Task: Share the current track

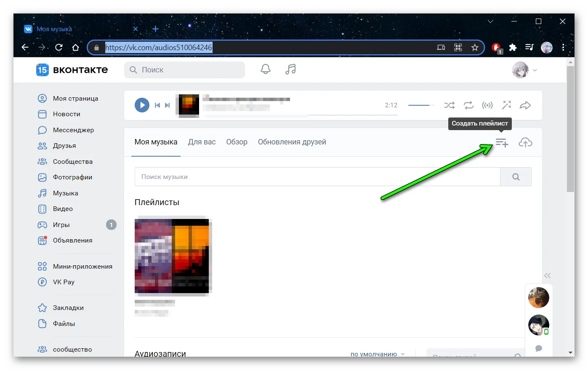Action: point(525,105)
